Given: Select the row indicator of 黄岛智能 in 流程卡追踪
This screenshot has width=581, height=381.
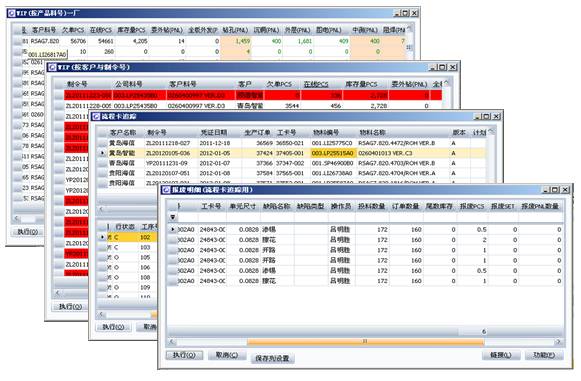Looking at the screenshot, I should (102, 153).
